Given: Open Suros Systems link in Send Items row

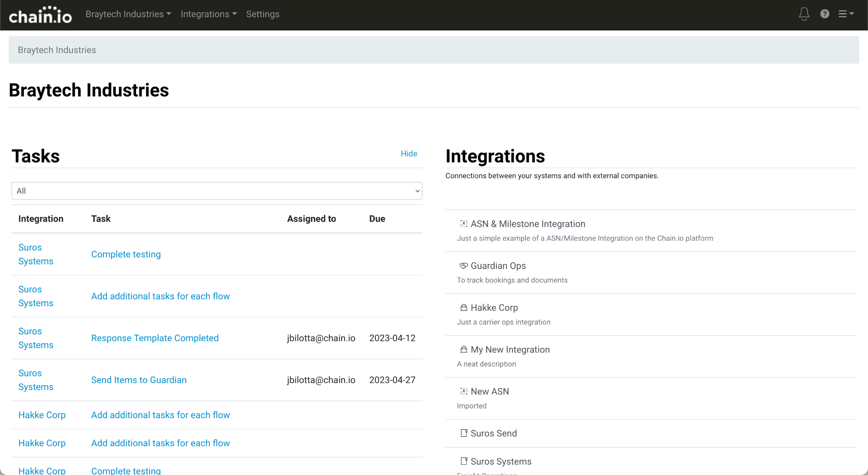Looking at the screenshot, I should click(x=36, y=380).
